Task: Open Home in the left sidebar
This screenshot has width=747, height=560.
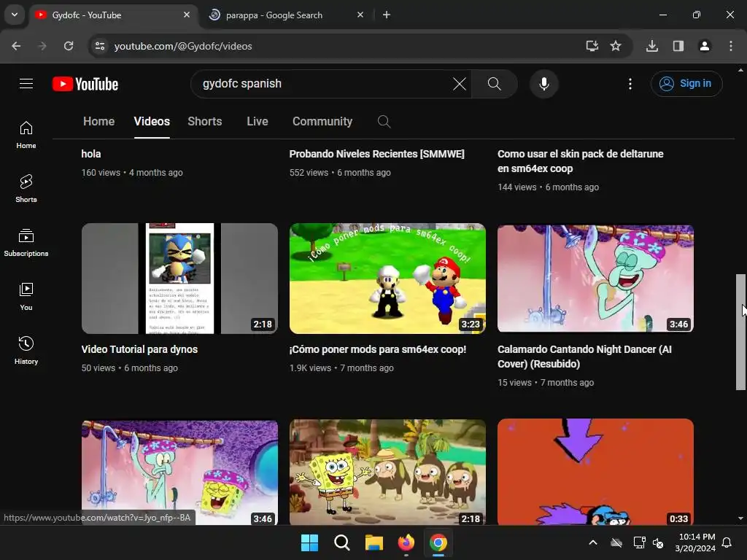Action: tap(26, 135)
